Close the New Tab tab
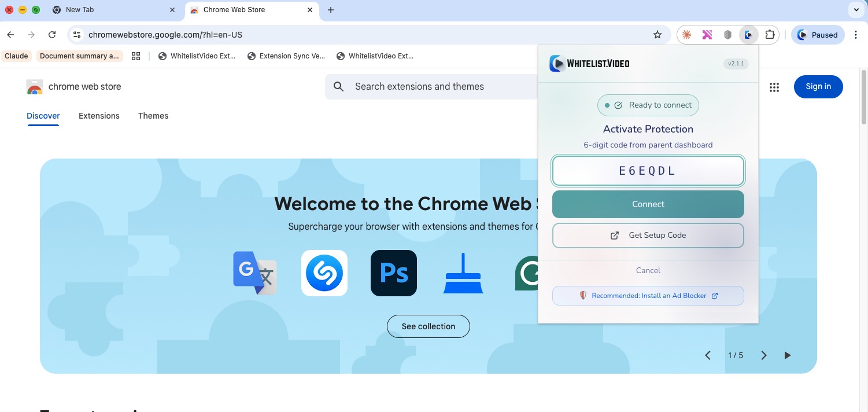The height and width of the screenshot is (412, 868). click(172, 10)
